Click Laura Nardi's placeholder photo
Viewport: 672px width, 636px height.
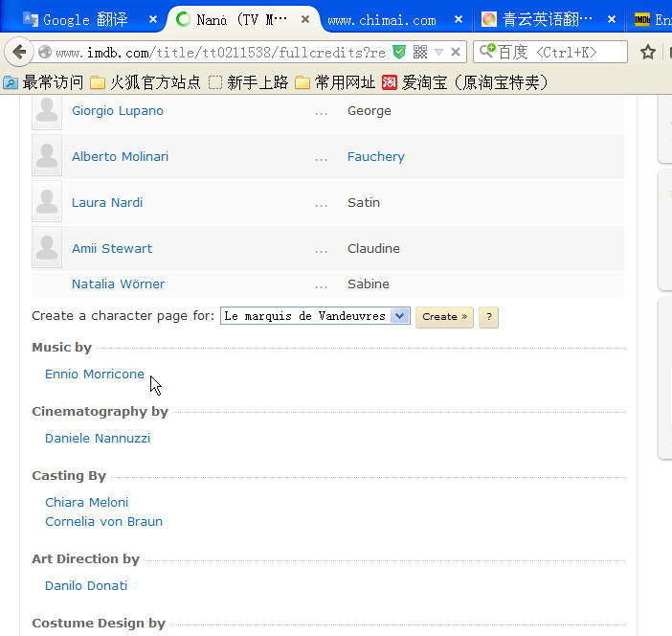[x=47, y=202]
